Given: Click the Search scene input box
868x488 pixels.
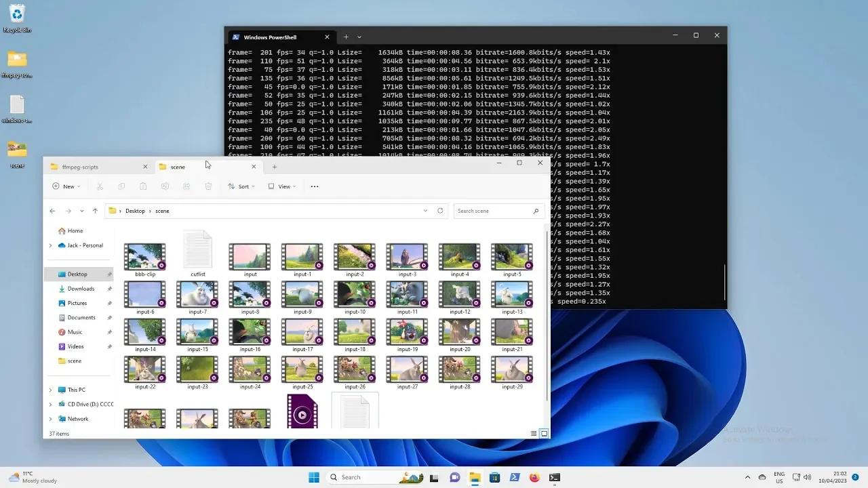Looking at the screenshot, I should (x=494, y=211).
